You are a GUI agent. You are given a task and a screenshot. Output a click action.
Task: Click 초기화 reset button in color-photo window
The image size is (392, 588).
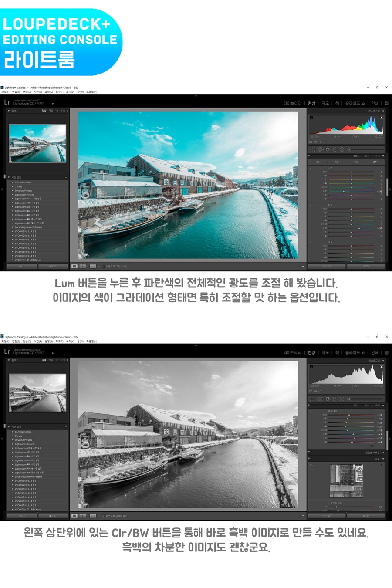(x=366, y=266)
